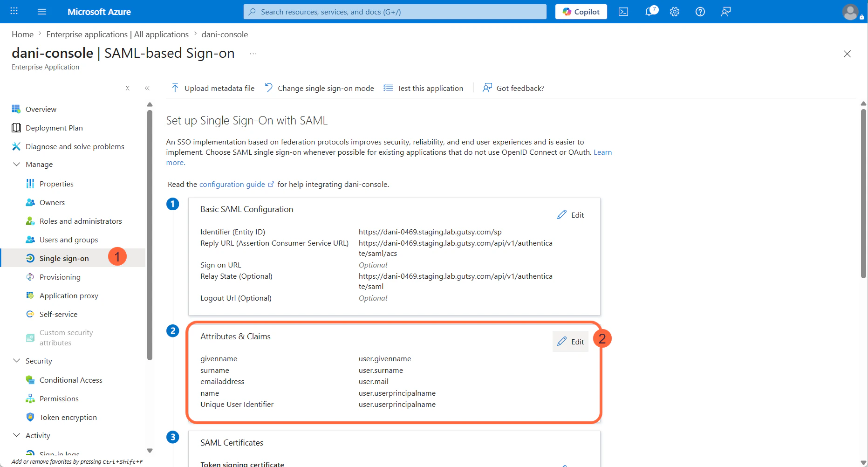
Task: Click the Diagnose wrench icon
Action: click(x=16, y=146)
